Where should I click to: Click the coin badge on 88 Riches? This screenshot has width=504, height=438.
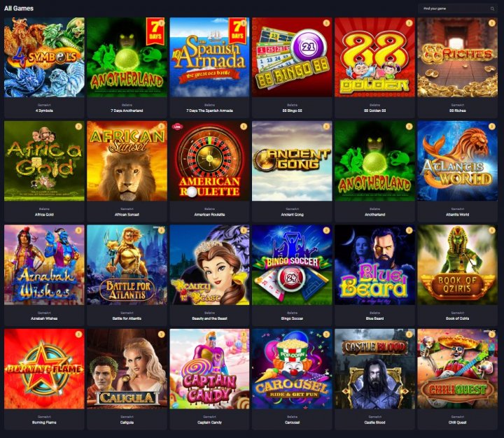491,23
